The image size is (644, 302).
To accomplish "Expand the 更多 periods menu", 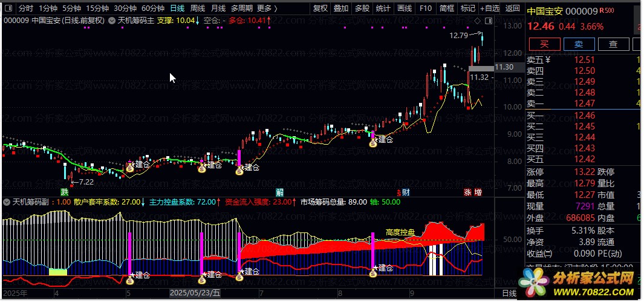I will [x=267, y=8].
